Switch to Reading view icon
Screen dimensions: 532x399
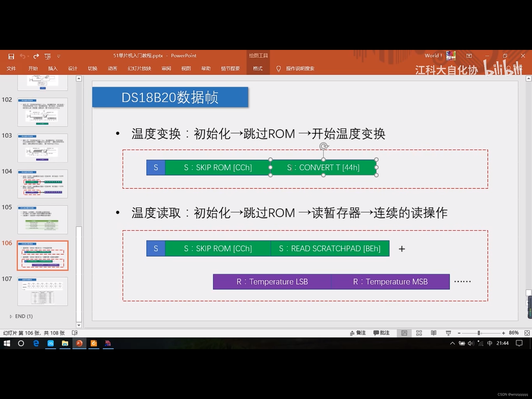click(x=433, y=333)
